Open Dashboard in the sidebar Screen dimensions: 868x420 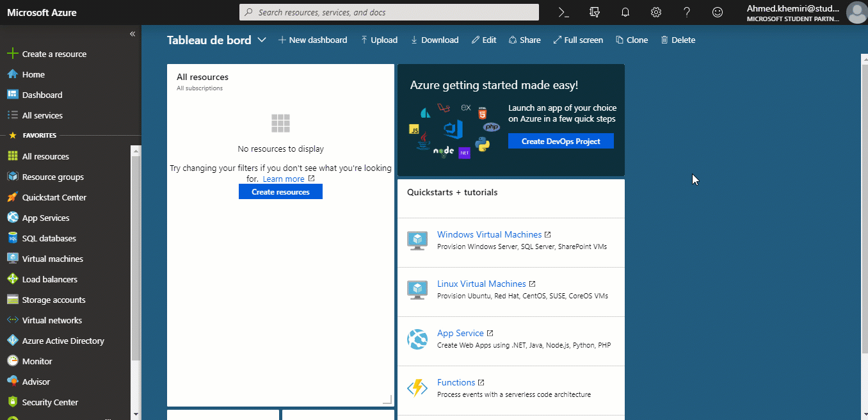[42, 95]
